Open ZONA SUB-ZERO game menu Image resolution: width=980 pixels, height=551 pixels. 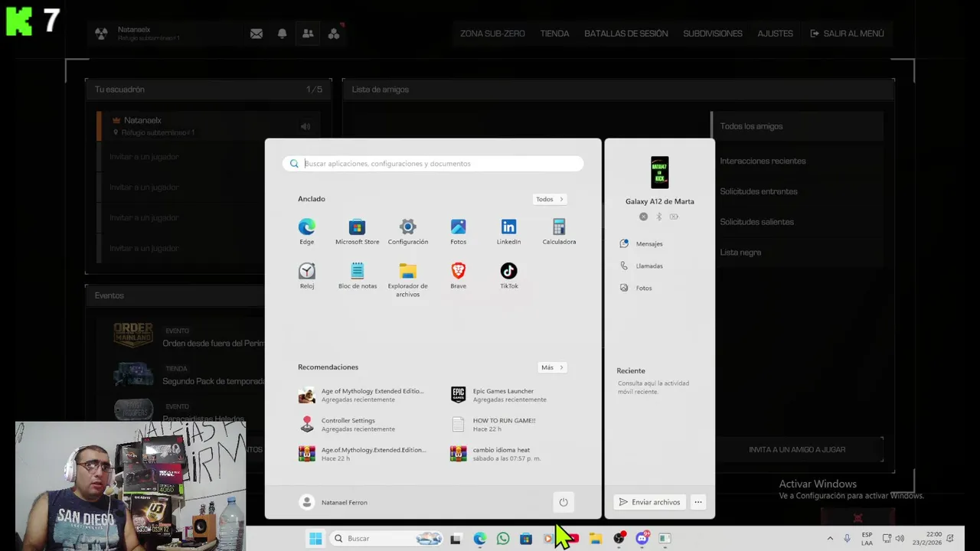492,34
